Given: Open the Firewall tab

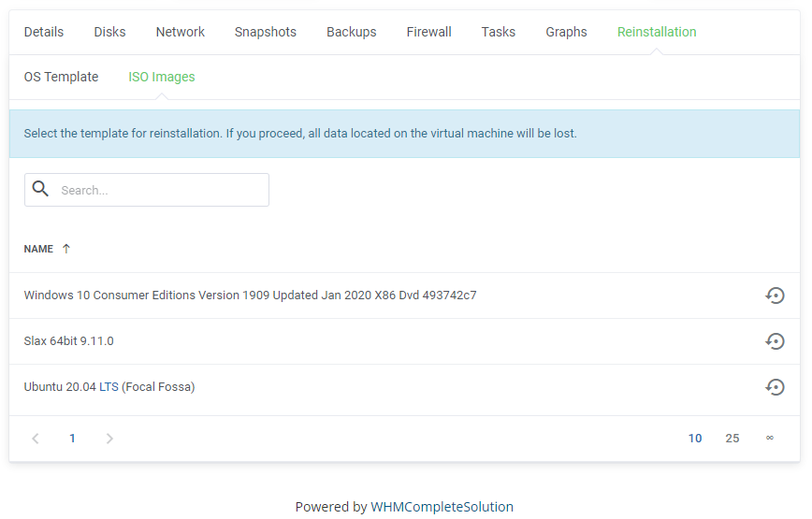Looking at the screenshot, I should tap(428, 32).
